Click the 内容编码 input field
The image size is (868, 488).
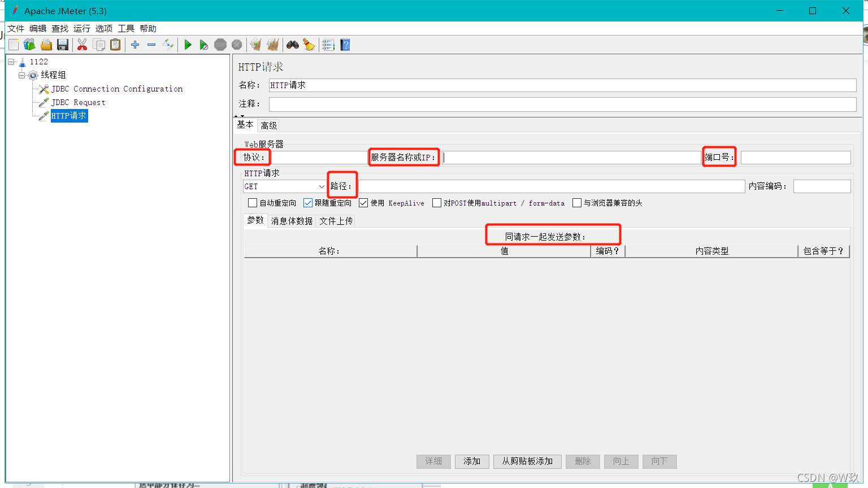822,186
